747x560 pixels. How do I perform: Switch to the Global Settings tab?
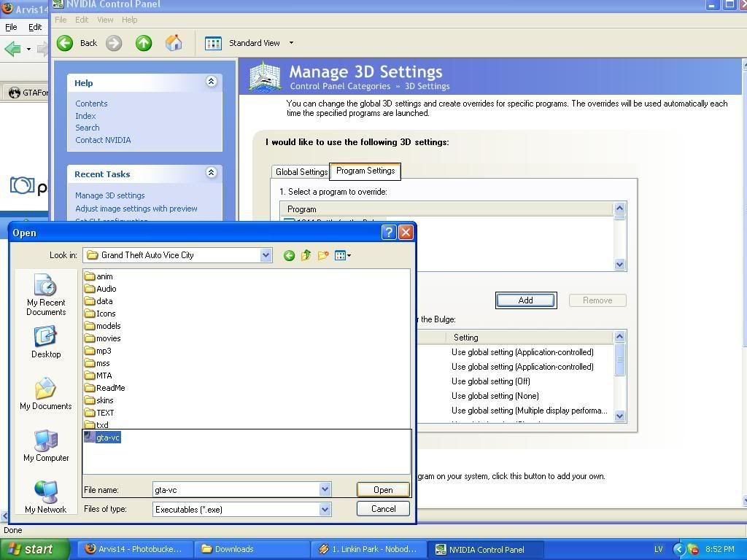(x=301, y=172)
